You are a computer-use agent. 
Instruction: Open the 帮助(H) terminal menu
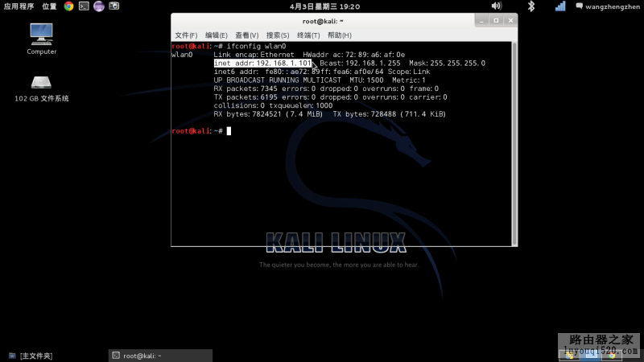339,35
